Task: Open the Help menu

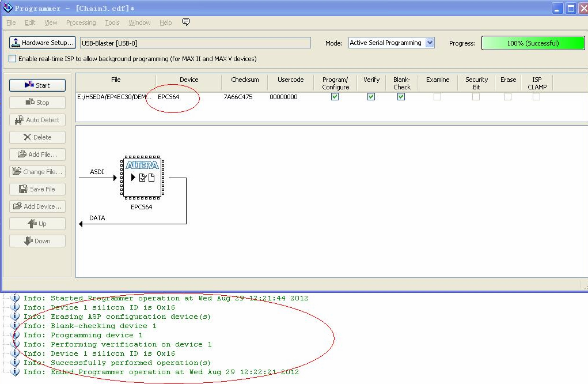Action: [x=165, y=22]
